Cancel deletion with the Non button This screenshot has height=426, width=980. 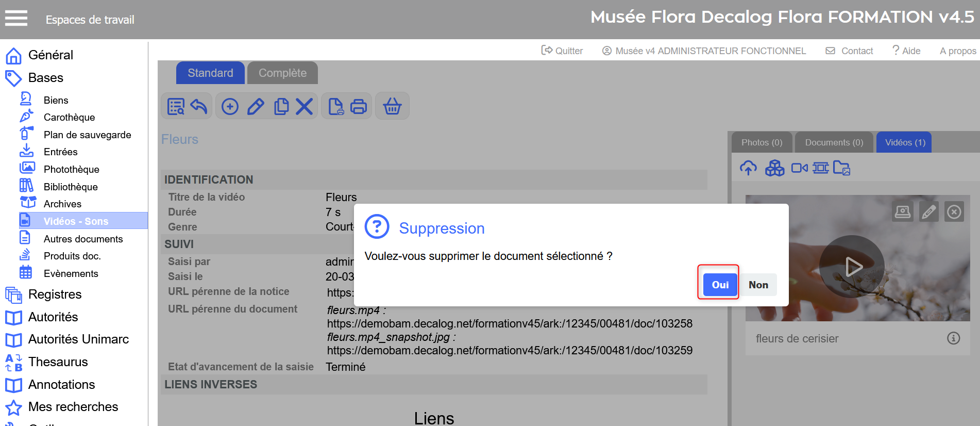[x=758, y=285]
